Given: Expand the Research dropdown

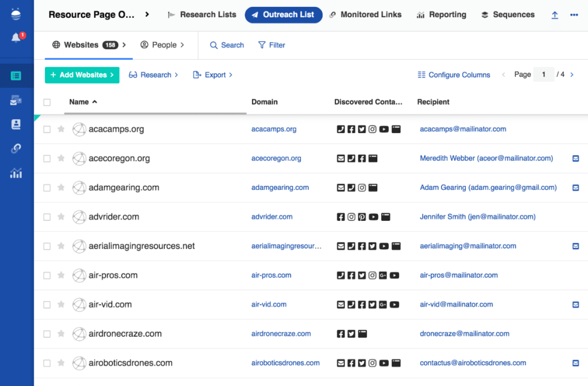Looking at the screenshot, I should click(153, 75).
